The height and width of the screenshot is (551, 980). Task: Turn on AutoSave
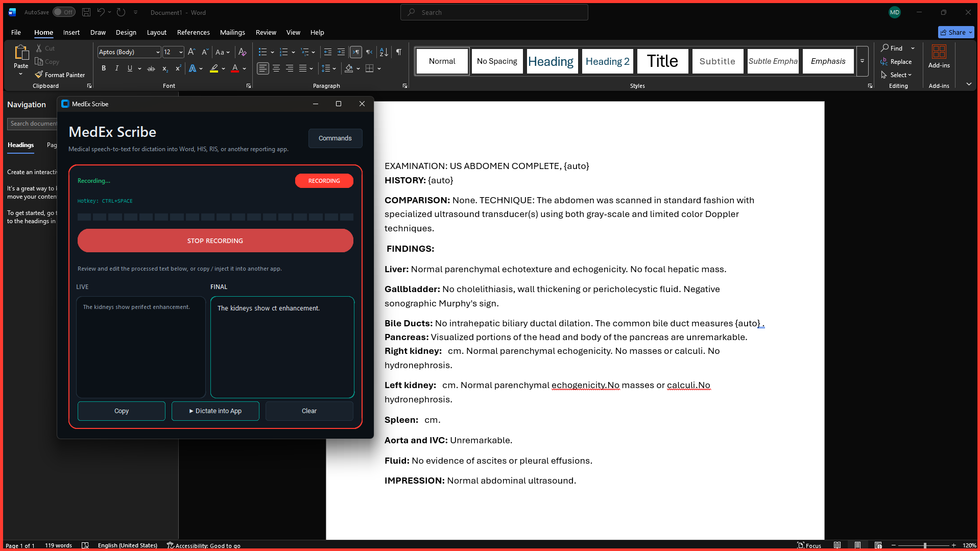(64, 12)
